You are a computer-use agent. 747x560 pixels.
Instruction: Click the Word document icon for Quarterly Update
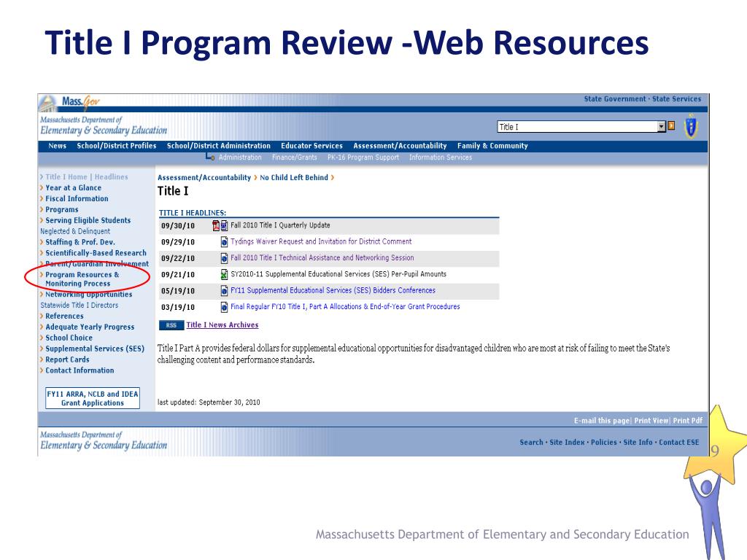[x=224, y=226]
